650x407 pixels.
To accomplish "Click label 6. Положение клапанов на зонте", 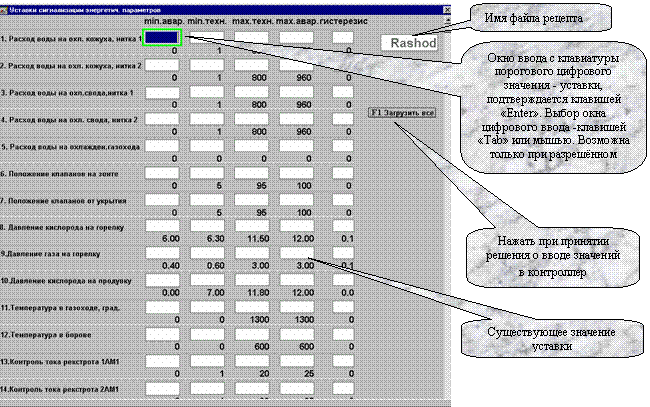I will point(60,174).
